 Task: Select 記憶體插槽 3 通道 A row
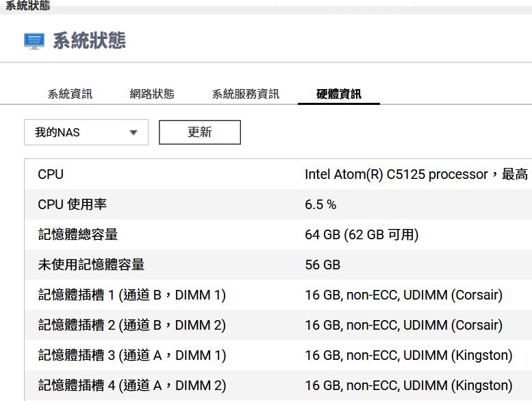(x=278, y=355)
